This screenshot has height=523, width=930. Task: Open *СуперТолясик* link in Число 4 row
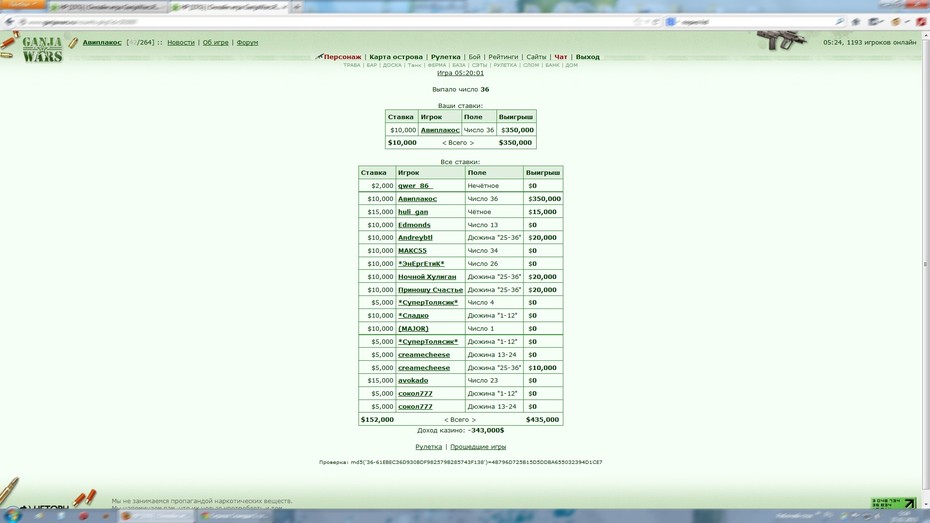[x=428, y=302]
